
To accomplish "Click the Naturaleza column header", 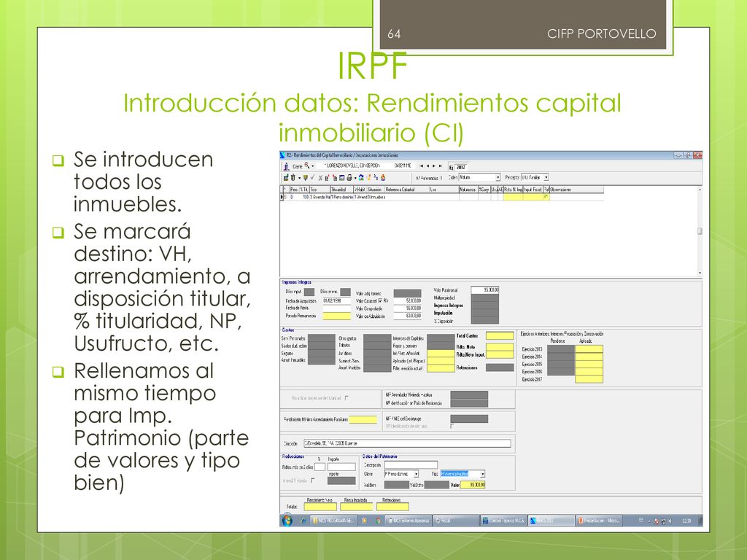I will pyautogui.click(x=468, y=190).
